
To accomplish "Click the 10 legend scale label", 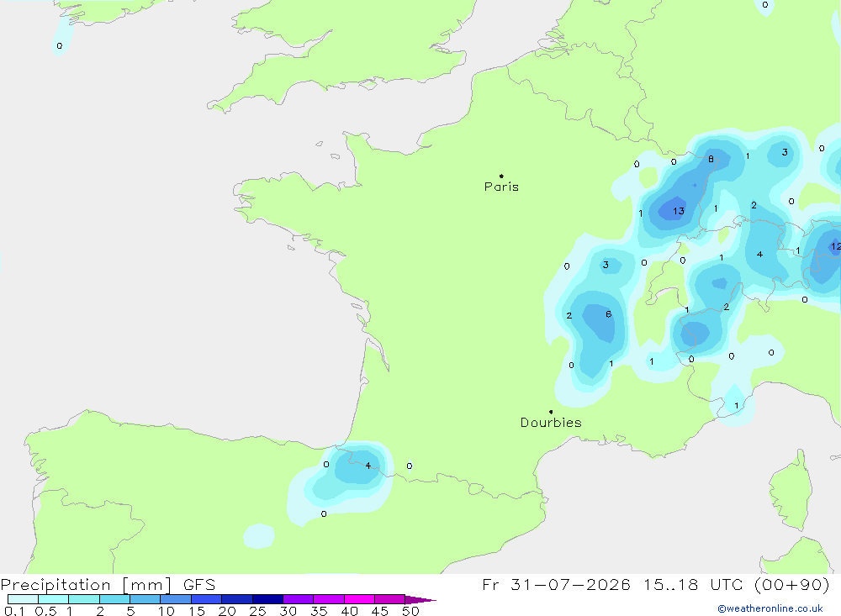I will (166, 611).
